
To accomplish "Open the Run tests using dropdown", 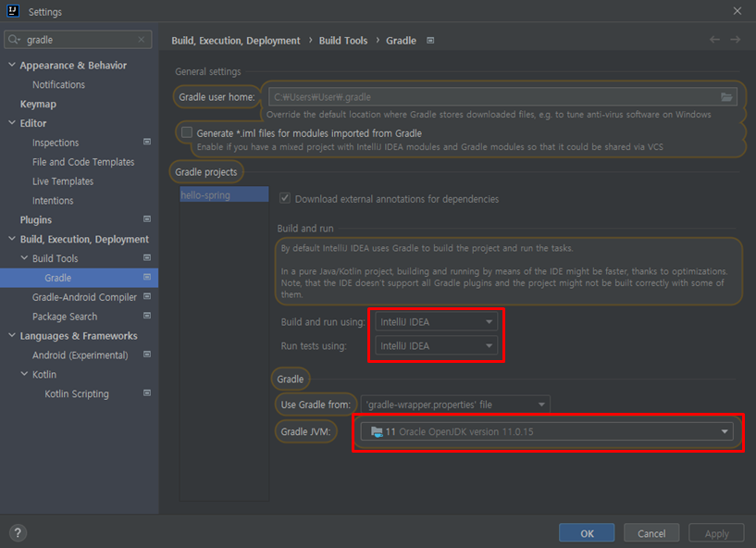I will point(437,346).
